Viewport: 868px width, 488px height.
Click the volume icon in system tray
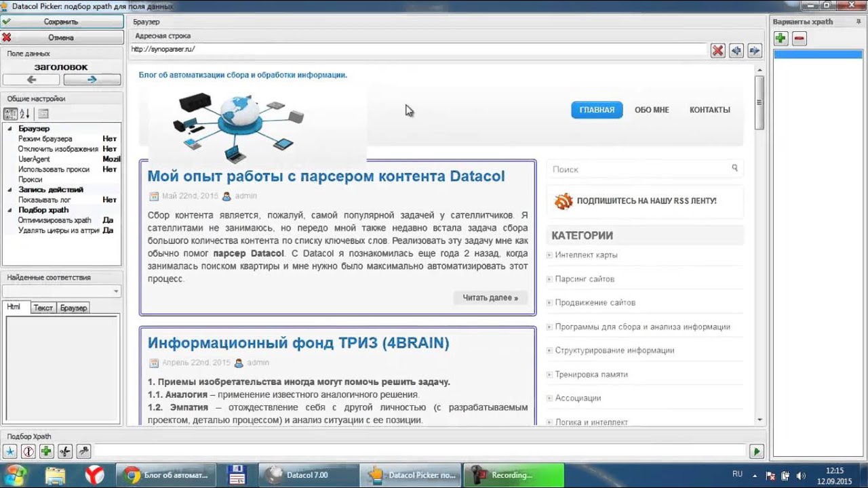(x=800, y=475)
